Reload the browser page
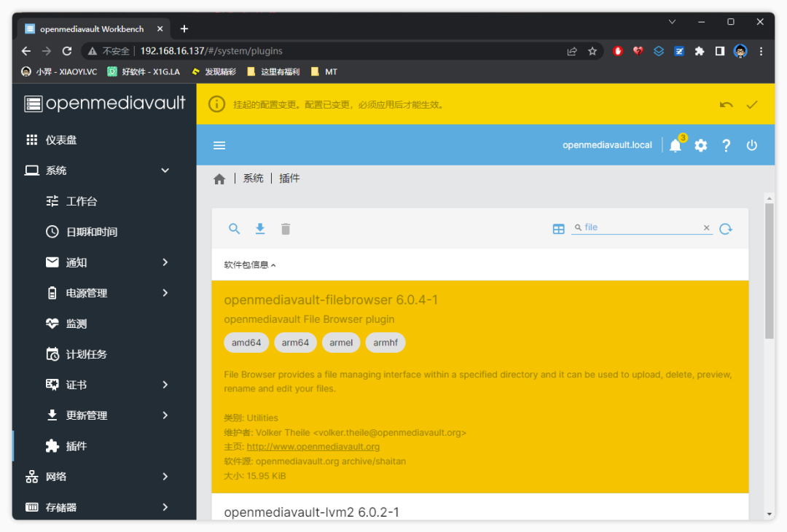 [67, 51]
